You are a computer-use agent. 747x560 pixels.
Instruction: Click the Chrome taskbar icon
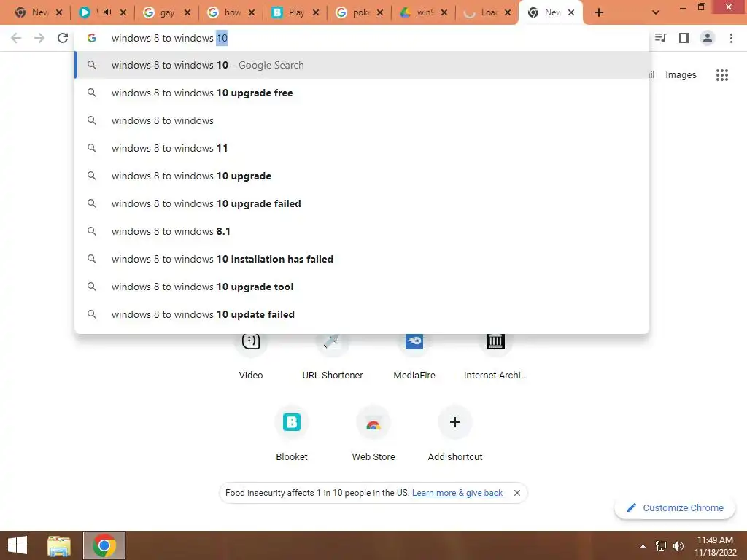(104, 545)
